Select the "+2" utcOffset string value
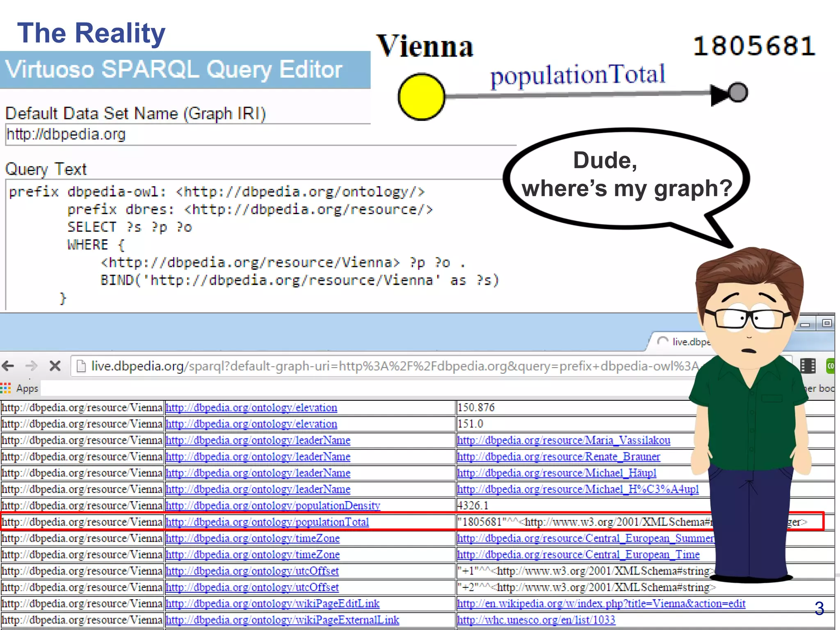Image resolution: width=840 pixels, height=630 pixels. point(587,588)
